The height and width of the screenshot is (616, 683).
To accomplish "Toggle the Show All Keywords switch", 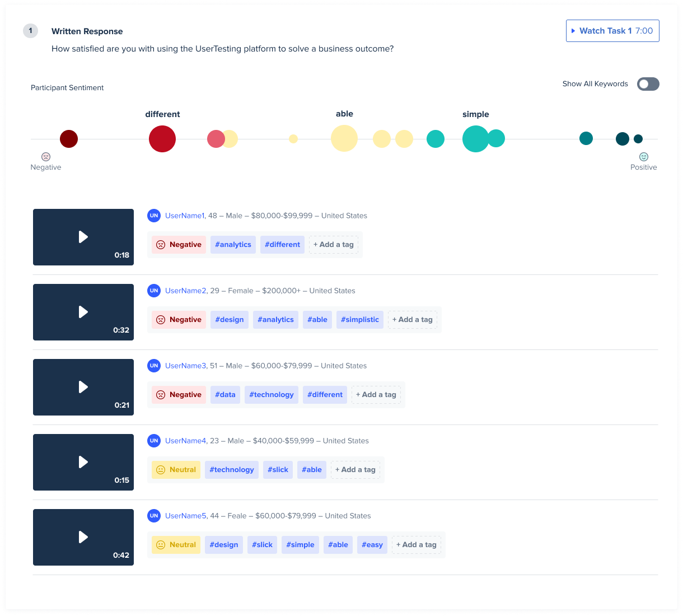I will 648,84.
